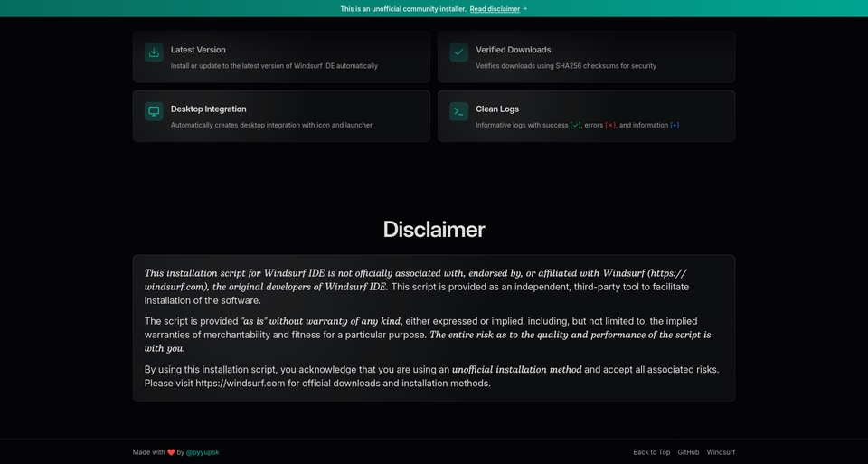Select the Desktop Integration card title

pos(209,109)
